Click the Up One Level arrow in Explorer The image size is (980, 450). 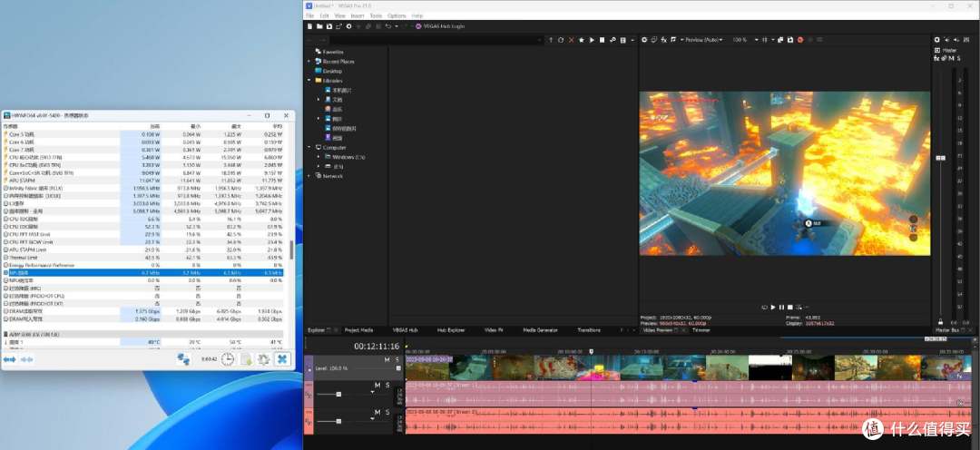(x=551, y=40)
